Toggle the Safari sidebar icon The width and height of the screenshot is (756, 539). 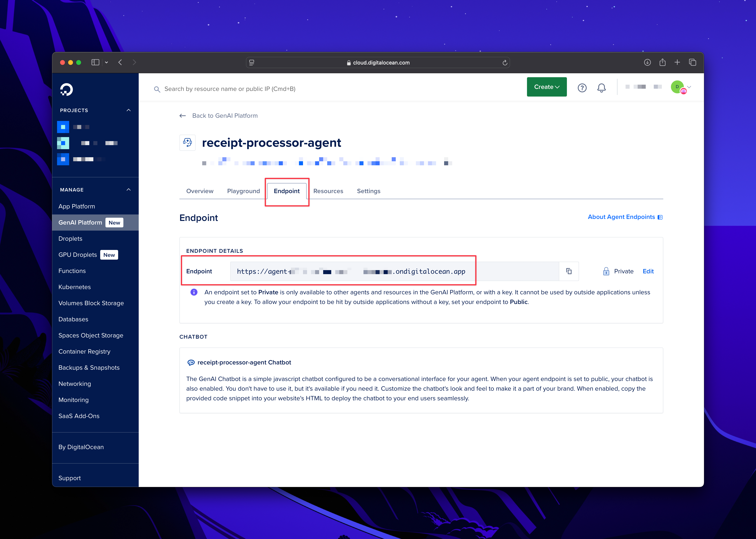point(95,62)
